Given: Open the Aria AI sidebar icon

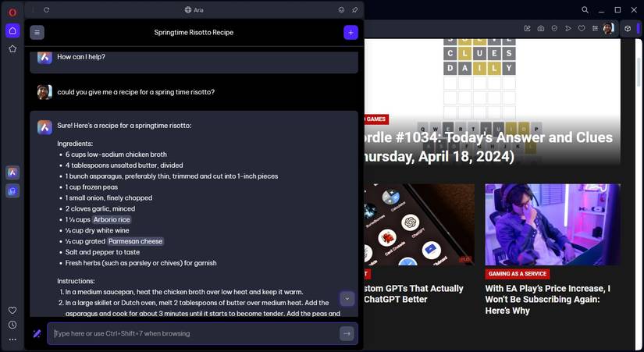Looking at the screenshot, I should (x=12, y=172).
